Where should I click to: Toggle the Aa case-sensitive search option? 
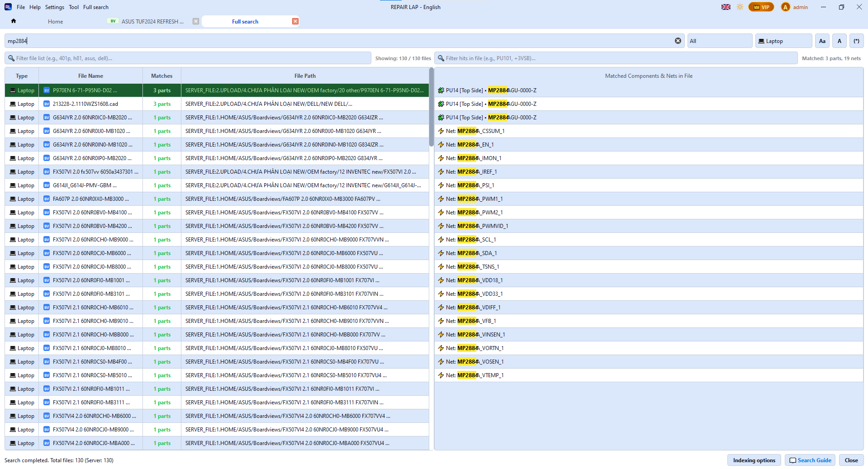click(x=822, y=41)
